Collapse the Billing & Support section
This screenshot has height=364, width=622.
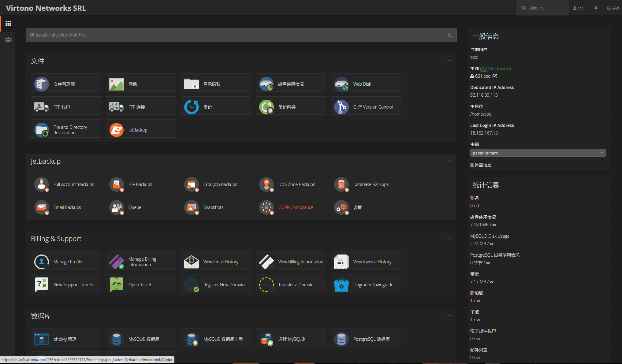pyautogui.click(x=449, y=238)
